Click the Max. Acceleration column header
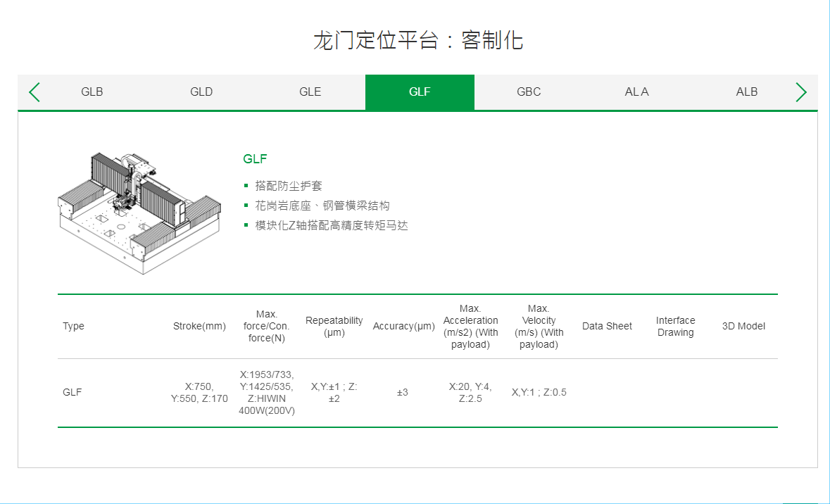Viewport: 830px width, 504px height. click(x=470, y=326)
